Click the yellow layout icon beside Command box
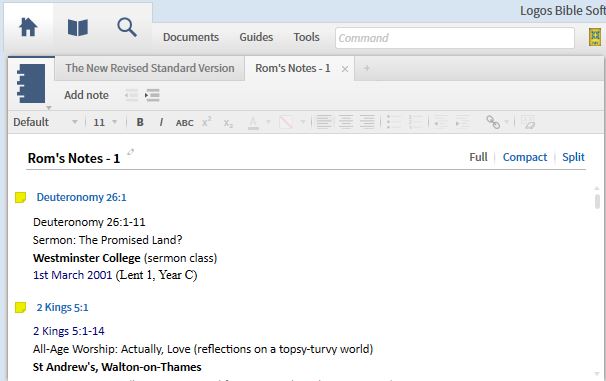This screenshot has width=606, height=381. (595, 37)
